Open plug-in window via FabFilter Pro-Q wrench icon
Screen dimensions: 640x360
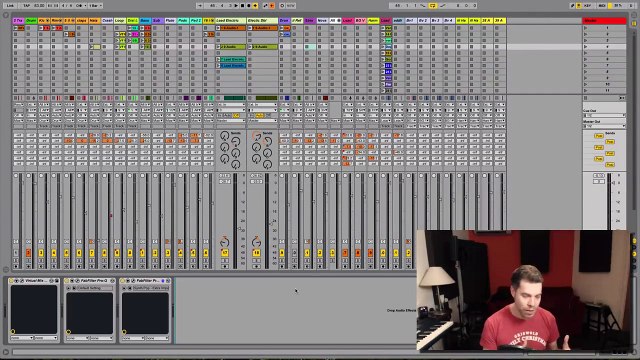click(x=78, y=281)
